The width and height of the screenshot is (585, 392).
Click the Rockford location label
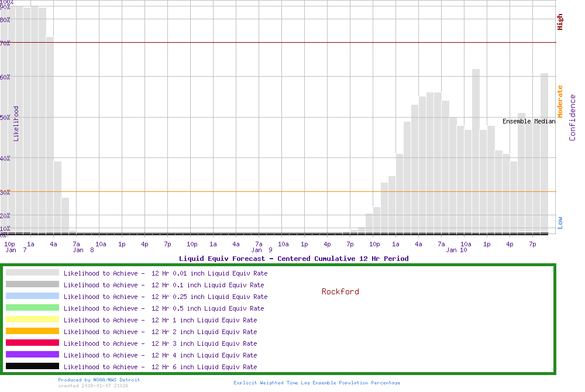coord(340,291)
